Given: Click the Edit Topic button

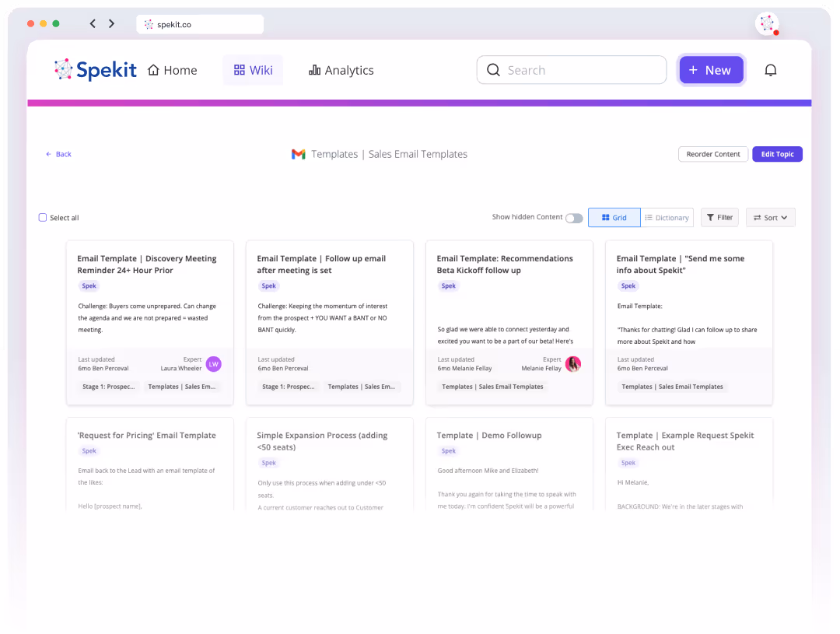Looking at the screenshot, I should coord(777,154).
